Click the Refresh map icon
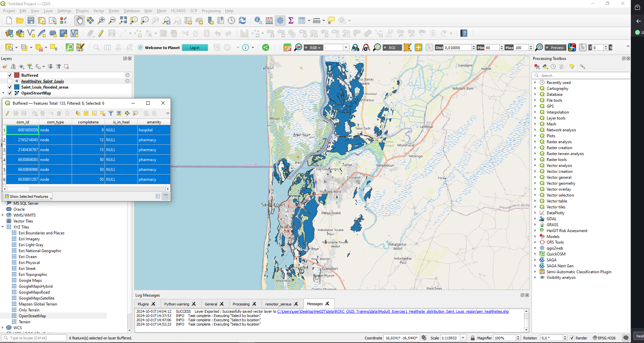Viewport: 644px width, 343px height. (242, 20)
